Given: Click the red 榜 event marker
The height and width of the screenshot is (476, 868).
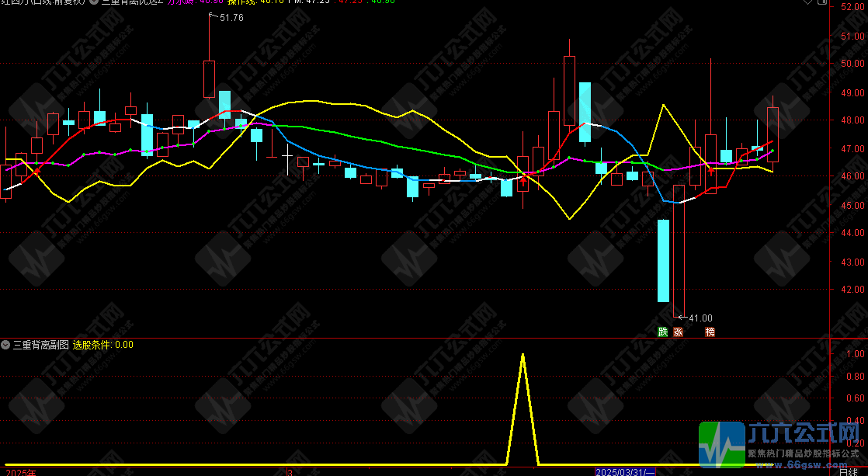Looking at the screenshot, I should [x=710, y=332].
